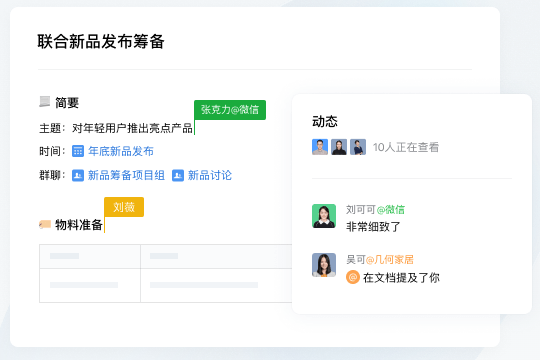The width and height of the screenshot is (540, 360).
Task: Click the orange @ mention icon
Action: tap(353, 277)
